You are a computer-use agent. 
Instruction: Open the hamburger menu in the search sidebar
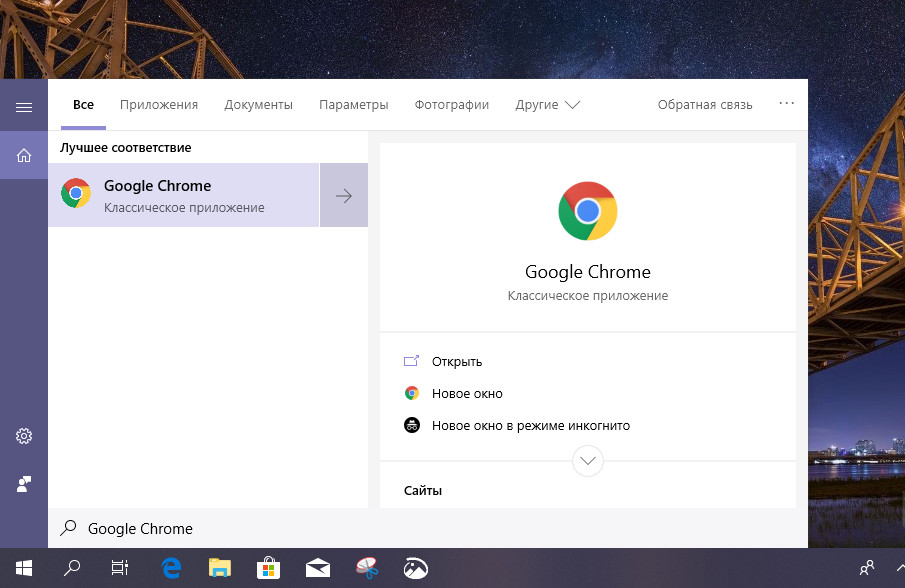(x=24, y=107)
